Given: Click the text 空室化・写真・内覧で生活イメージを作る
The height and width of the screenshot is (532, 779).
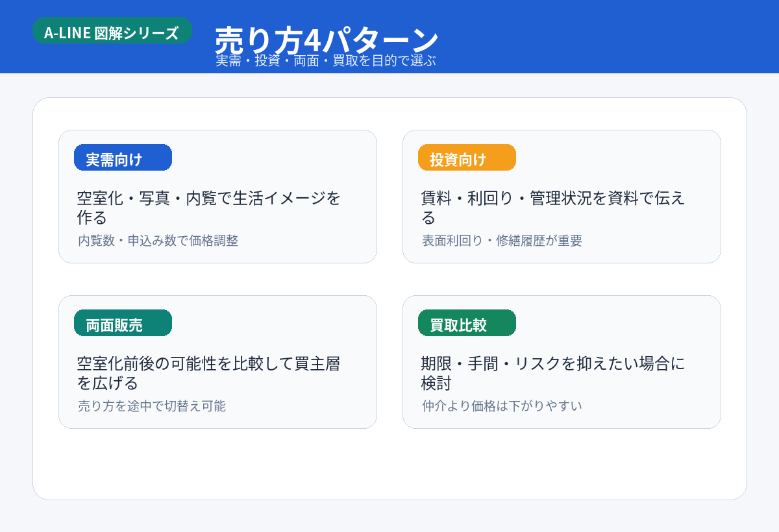Looking at the screenshot, I should click(x=209, y=208).
